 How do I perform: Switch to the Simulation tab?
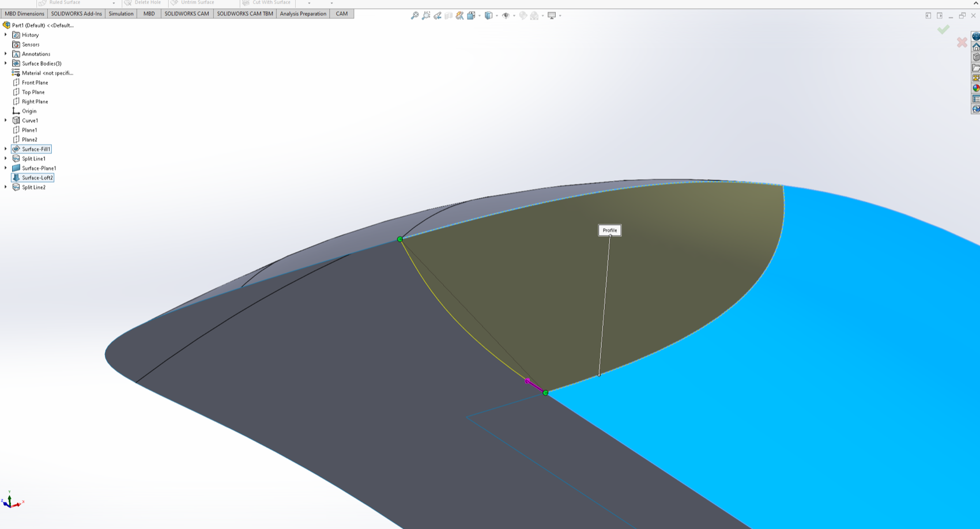tap(121, 14)
